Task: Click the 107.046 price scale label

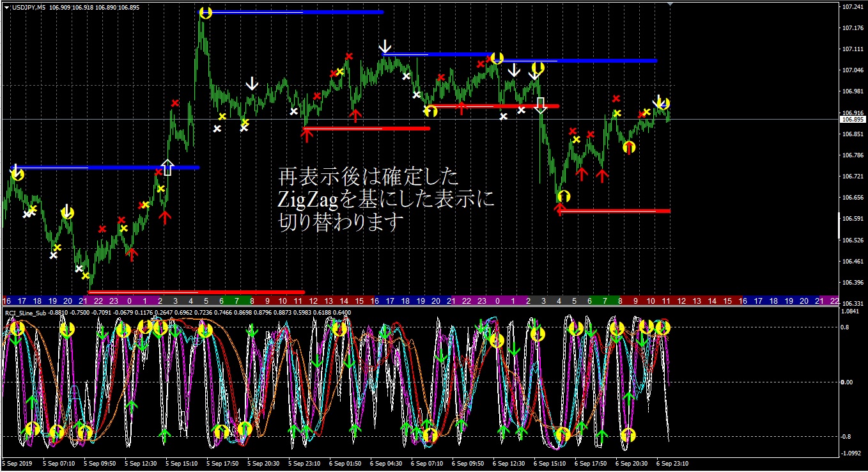Action: tap(852, 70)
